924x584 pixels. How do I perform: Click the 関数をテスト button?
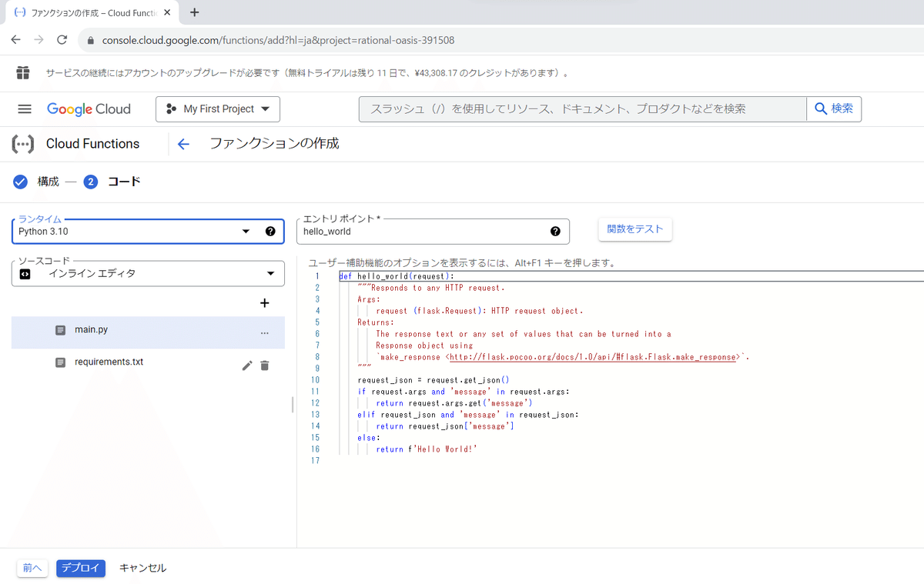coord(635,229)
